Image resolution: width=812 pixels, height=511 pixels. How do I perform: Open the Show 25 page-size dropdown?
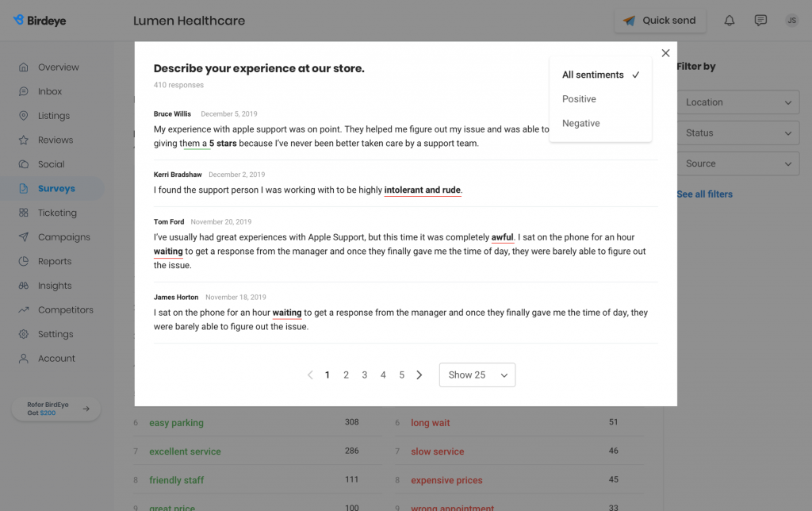477,375
